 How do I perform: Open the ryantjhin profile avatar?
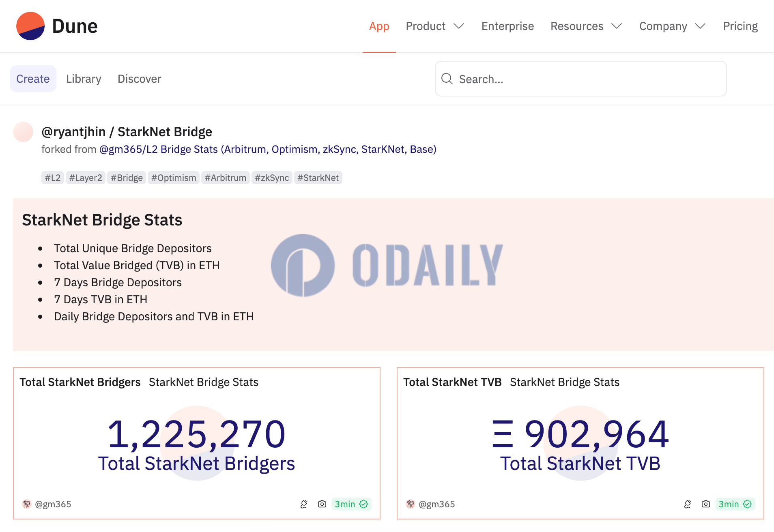click(23, 132)
